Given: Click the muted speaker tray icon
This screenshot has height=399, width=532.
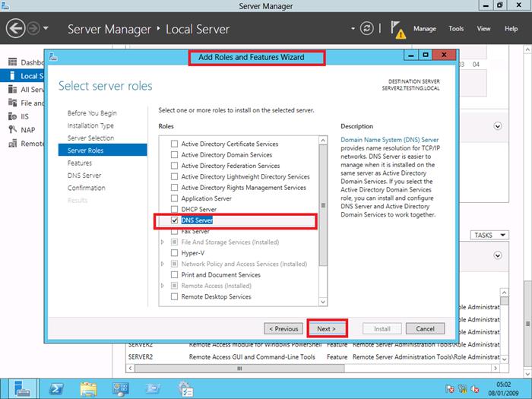Looking at the screenshot, I should pyautogui.click(x=475, y=389).
